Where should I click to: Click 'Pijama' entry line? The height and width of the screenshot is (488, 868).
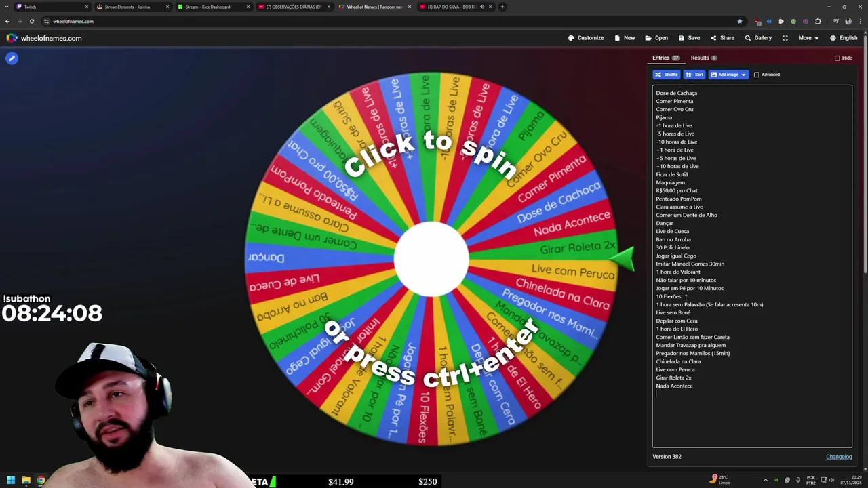click(664, 117)
